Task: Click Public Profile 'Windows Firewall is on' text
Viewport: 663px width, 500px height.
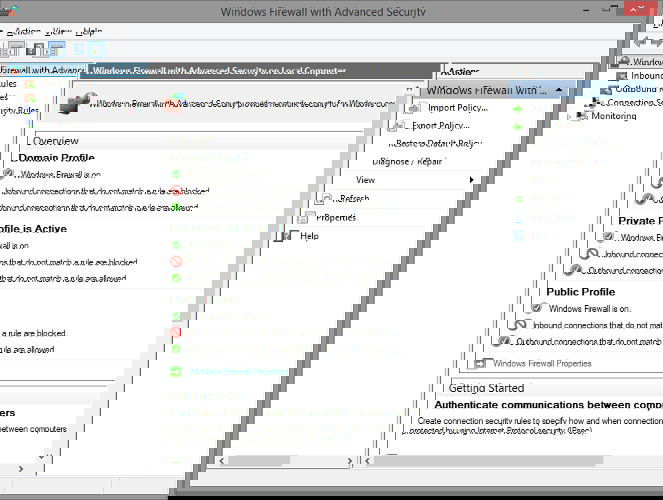Action: pos(590,309)
